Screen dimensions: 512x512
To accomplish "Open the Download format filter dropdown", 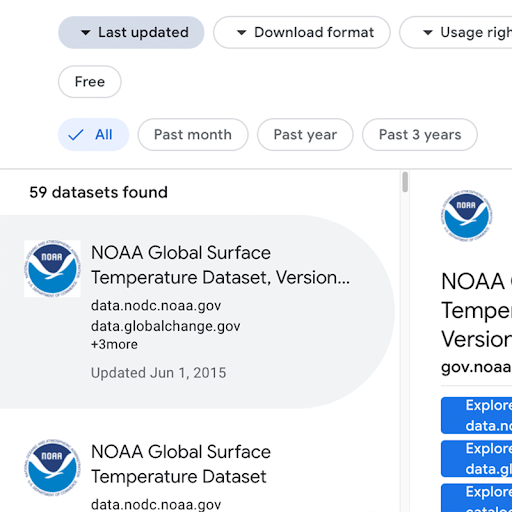I will 302,32.
